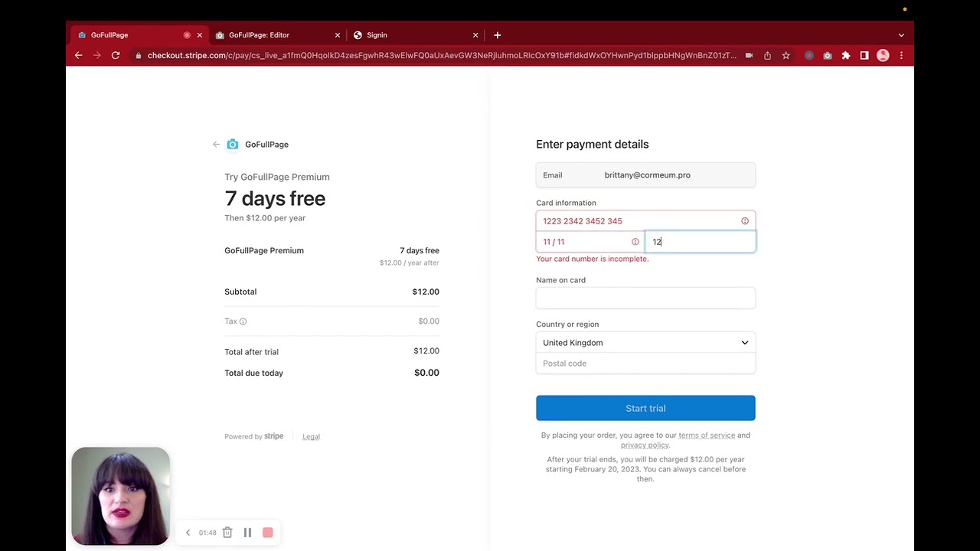
Task: Click the Tax info icon
Action: click(243, 321)
